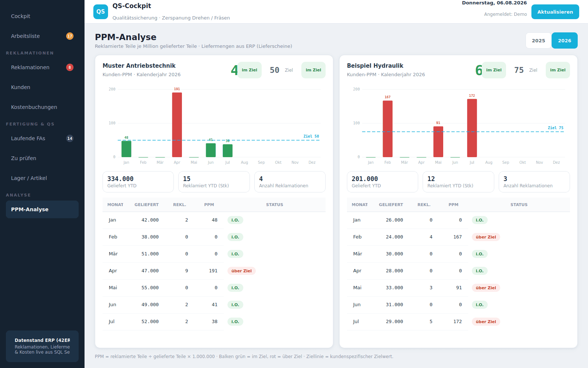The height and width of the screenshot is (368, 588).
Task: Click the 12 Reklamiert YTD card
Action: point(458,182)
